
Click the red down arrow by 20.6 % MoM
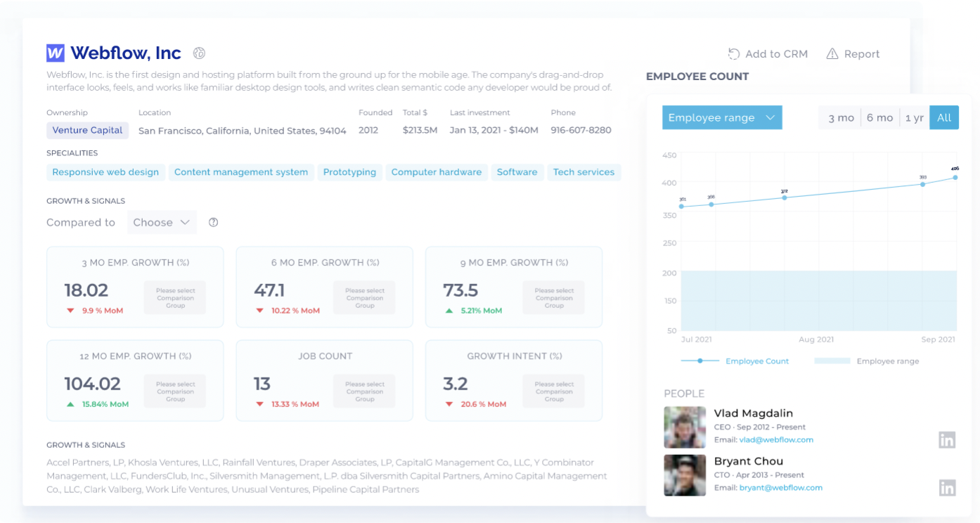coord(449,404)
